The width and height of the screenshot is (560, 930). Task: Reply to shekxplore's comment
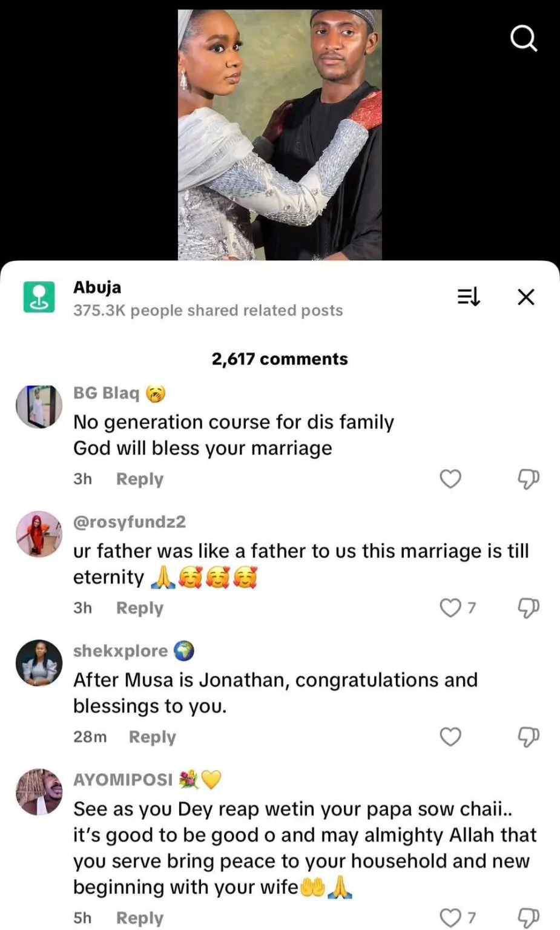[x=153, y=737]
